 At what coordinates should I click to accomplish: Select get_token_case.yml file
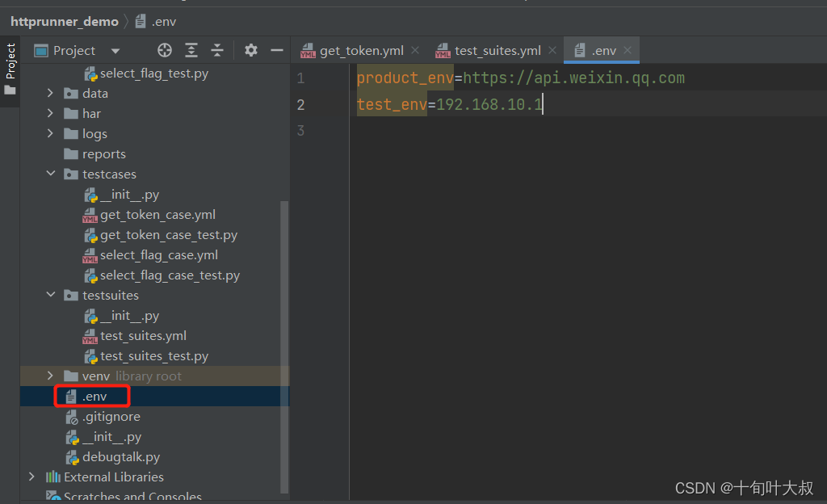click(x=157, y=215)
